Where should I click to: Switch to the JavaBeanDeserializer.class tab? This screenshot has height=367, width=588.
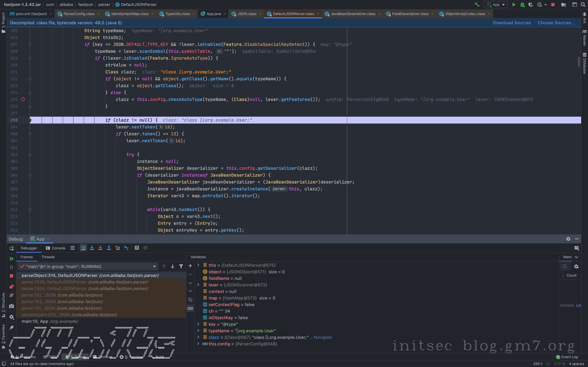coord(353,14)
